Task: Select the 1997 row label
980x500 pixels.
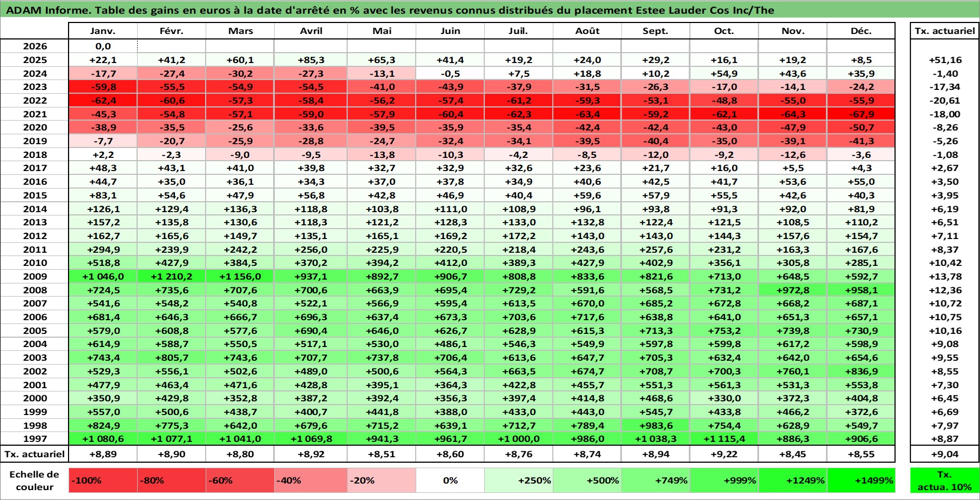Action: (x=35, y=439)
